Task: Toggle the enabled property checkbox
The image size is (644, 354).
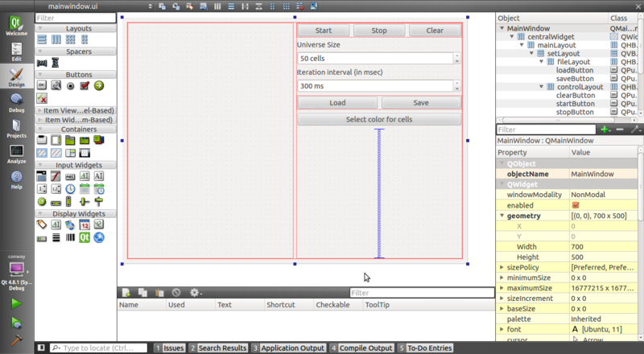Action: pos(576,205)
